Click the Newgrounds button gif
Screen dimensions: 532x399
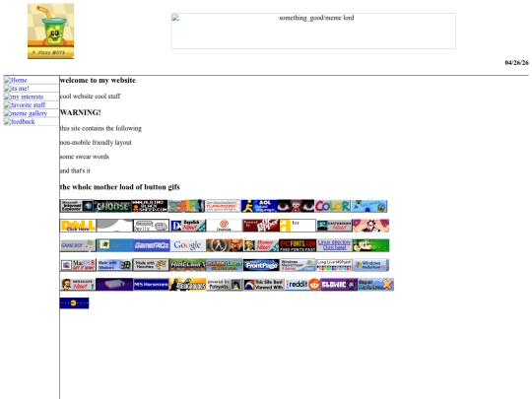click(x=187, y=285)
